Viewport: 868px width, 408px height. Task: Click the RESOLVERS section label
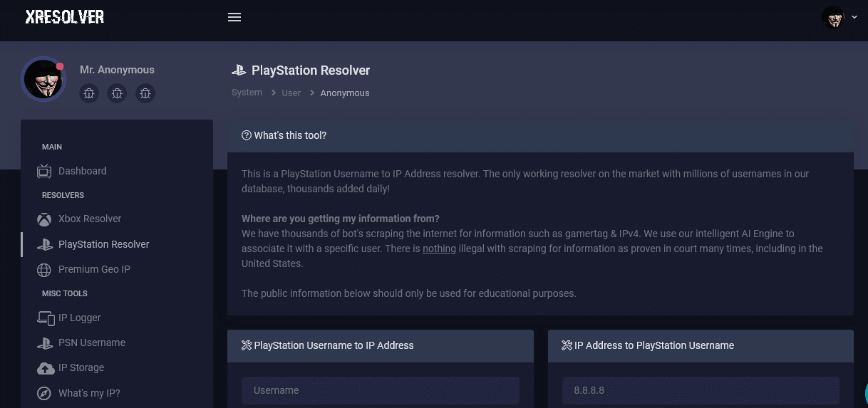63,195
